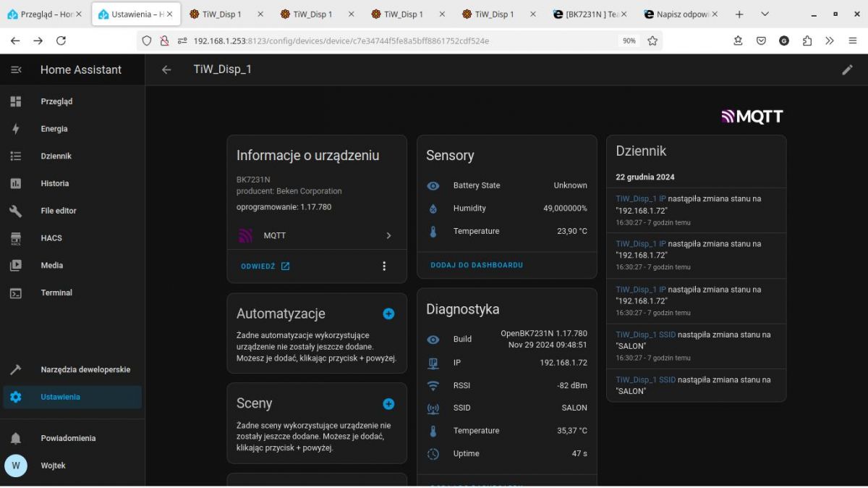This screenshot has height=488, width=868.
Task: Open the three-dot menu in device info card
Action: click(x=384, y=266)
